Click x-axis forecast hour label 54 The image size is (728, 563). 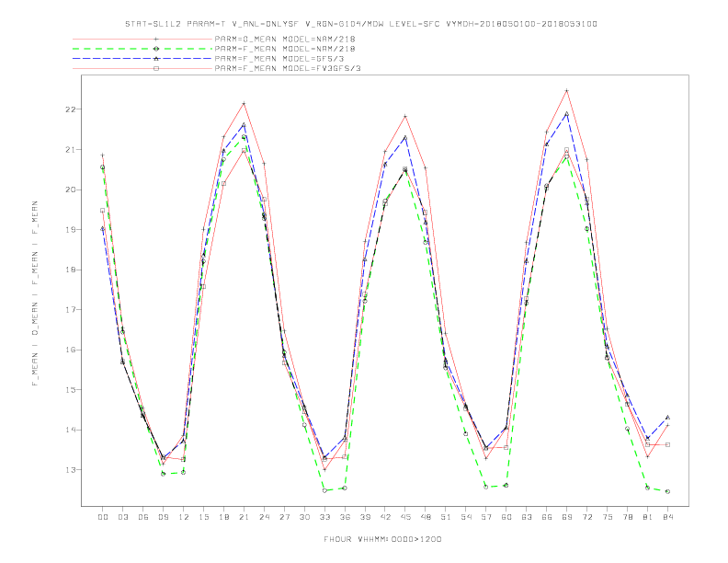coord(466,517)
